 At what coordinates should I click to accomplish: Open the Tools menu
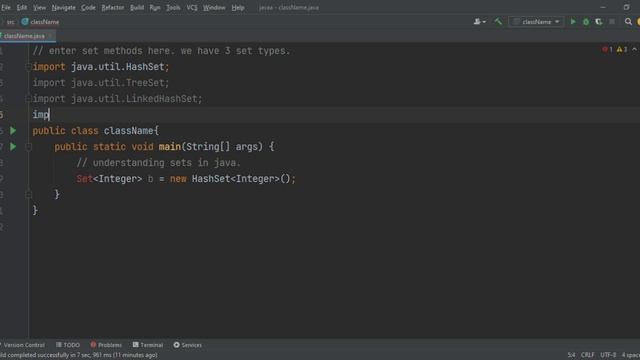173,7
